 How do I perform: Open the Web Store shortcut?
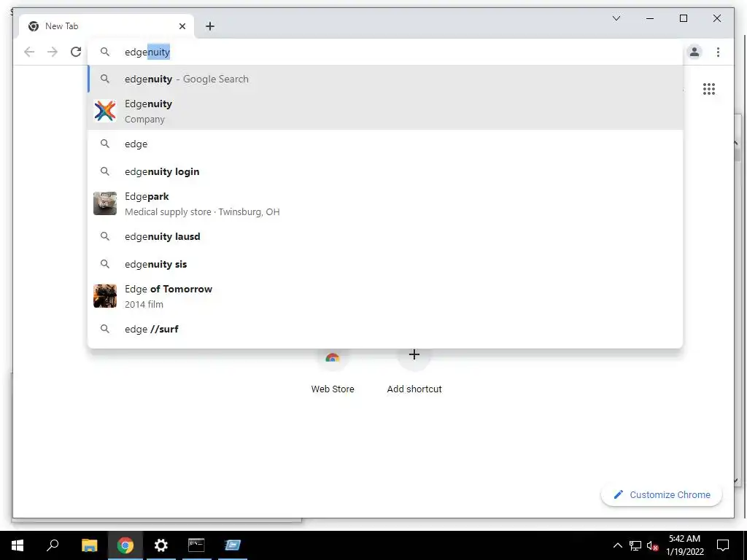point(333,371)
